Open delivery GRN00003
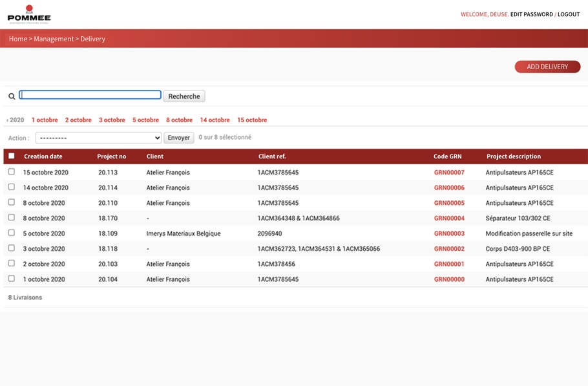 click(x=449, y=233)
